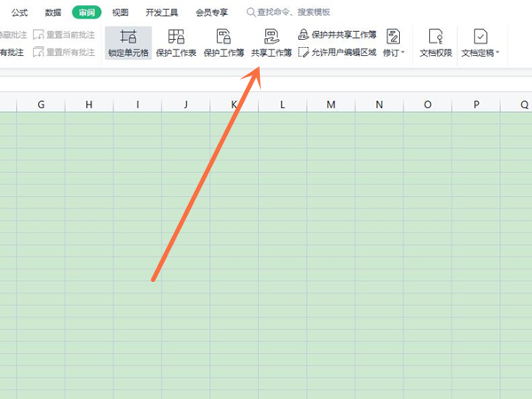Expand the 文档定稿 dropdown arrow

tap(497, 52)
